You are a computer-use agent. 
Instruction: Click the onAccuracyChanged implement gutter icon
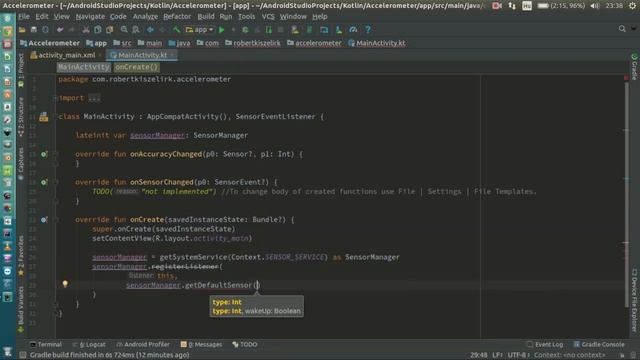pyautogui.click(x=44, y=154)
